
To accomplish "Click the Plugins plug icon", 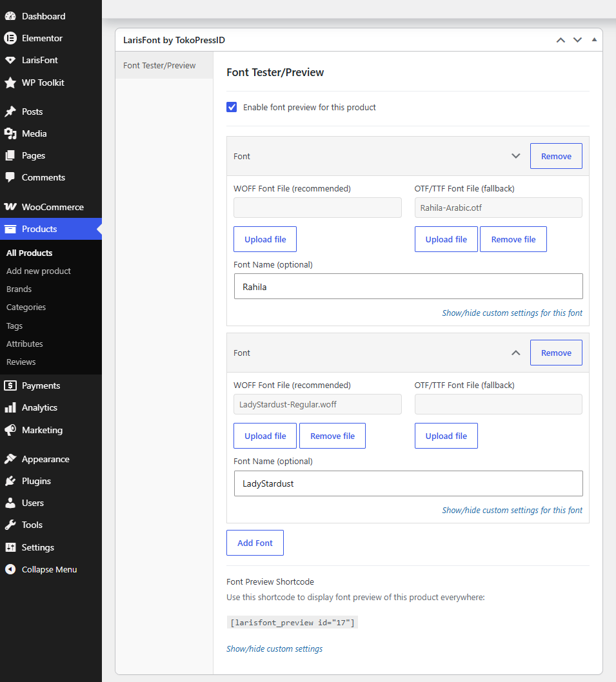I will pyautogui.click(x=10, y=481).
